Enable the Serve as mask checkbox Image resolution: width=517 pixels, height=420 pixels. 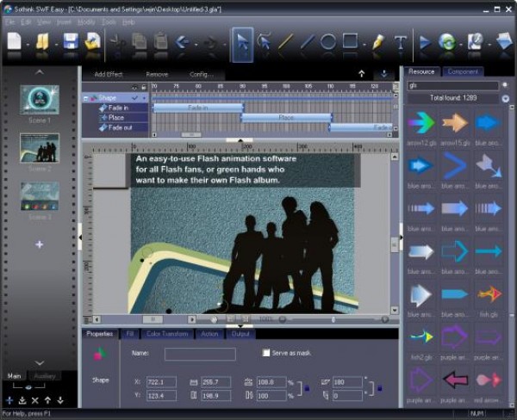[266, 353]
